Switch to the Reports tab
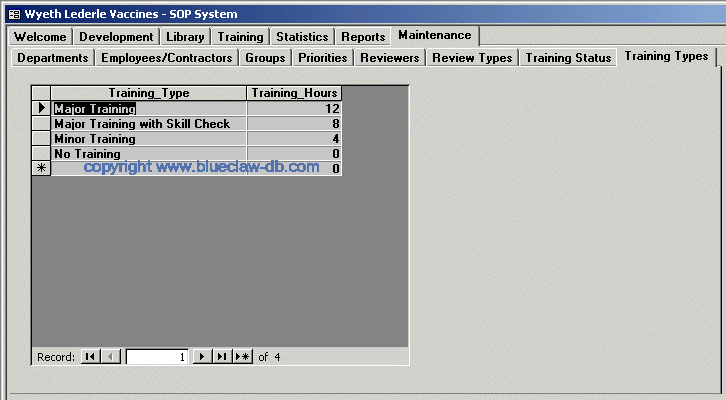The image size is (726, 400). click(363, 37)
